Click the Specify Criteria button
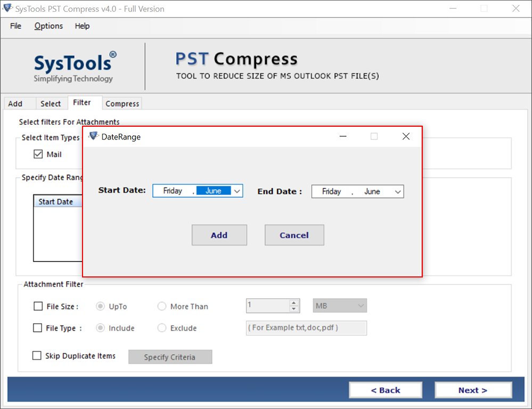 coord(170,357)
